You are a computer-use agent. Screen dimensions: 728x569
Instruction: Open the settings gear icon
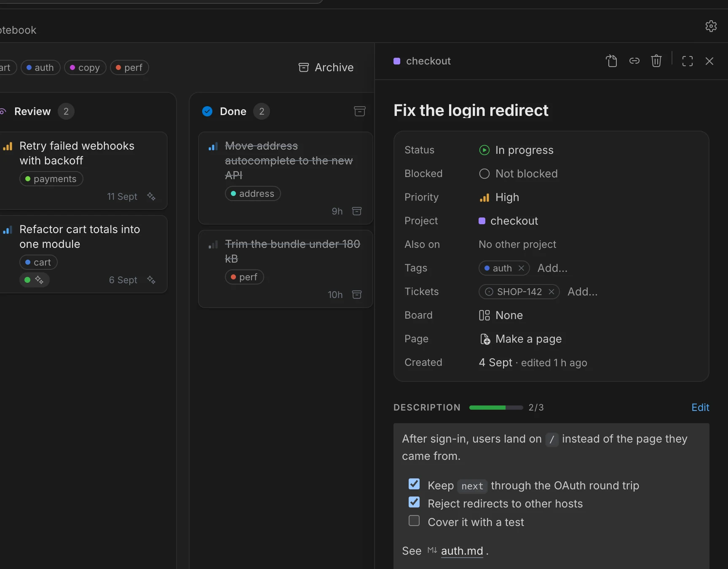coord(711,26)
